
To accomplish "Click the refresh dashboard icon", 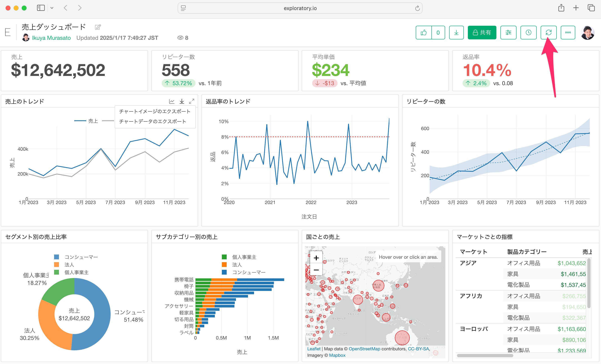I will click(x=549, y=32).
